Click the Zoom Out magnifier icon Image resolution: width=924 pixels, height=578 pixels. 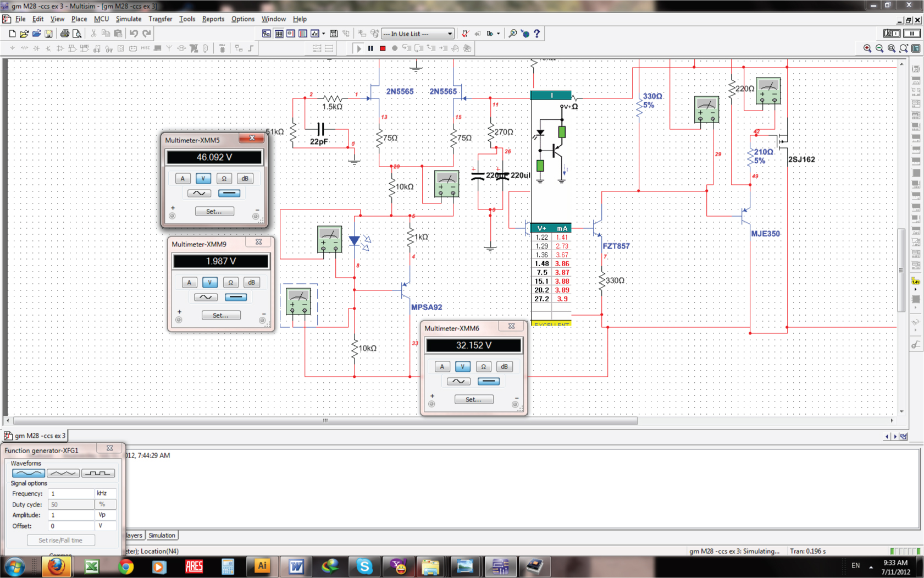pos(879,48)
